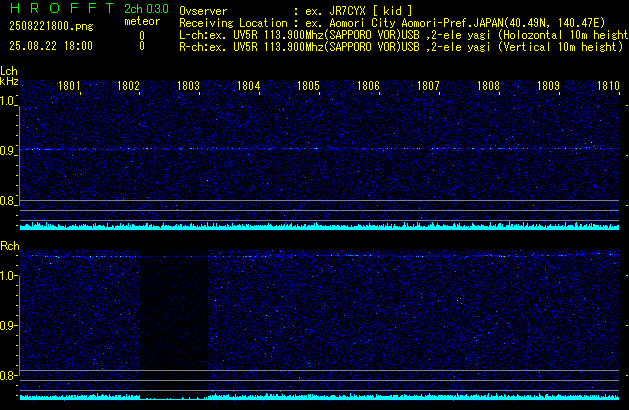This screenshot has height=410, width=629.
Task: Click the 1.0 label on the Rch axis
Action: pos(7,276)
